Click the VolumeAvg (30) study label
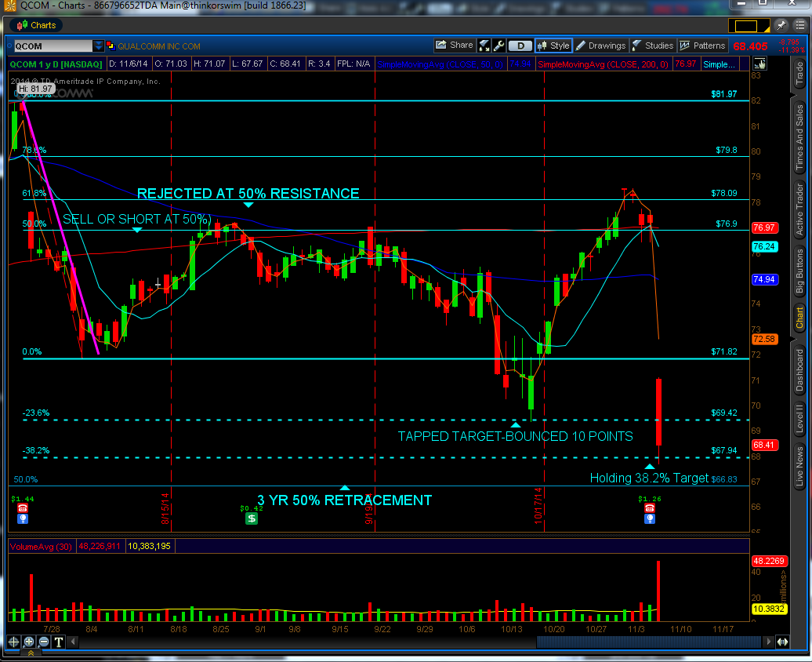Screen dimensions: 812x662 pos(42,547)
